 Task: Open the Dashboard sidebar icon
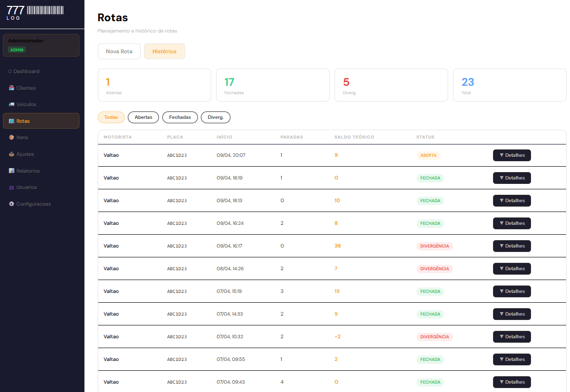coord(10,71)
